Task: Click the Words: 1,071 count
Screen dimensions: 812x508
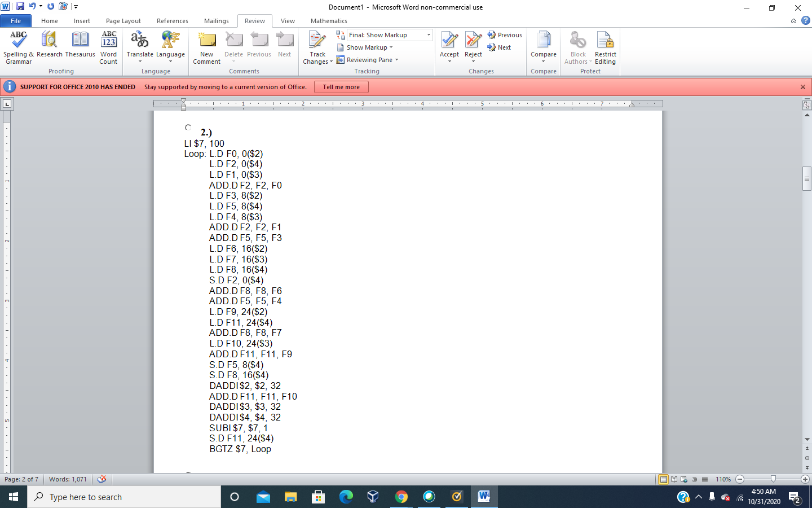Action: click(68, 479)
